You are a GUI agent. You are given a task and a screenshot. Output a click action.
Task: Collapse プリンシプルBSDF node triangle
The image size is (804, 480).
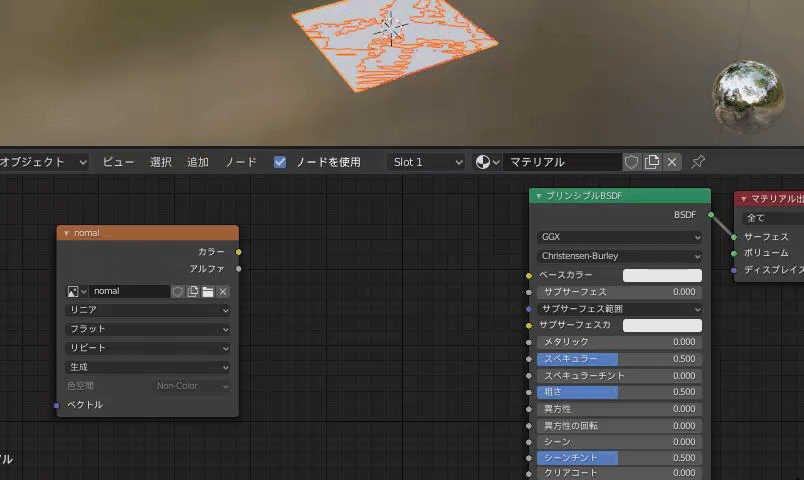click(x=538, y=196)
